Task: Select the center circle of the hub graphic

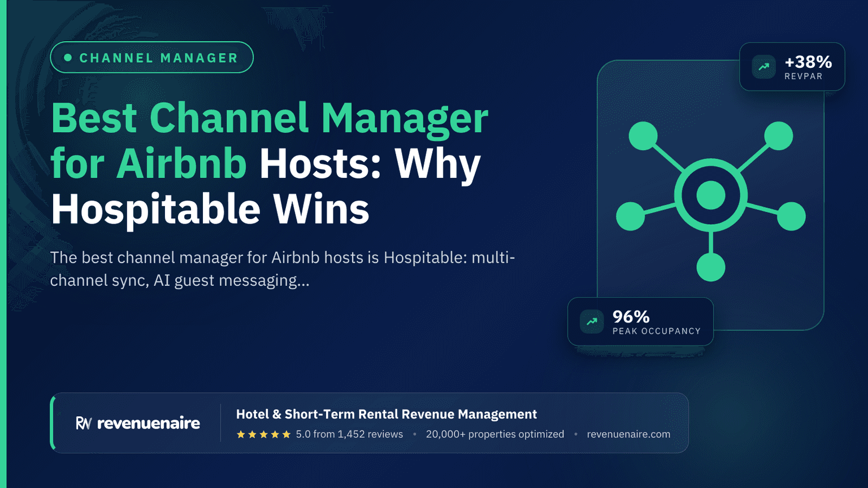Action: click(711, 195)
